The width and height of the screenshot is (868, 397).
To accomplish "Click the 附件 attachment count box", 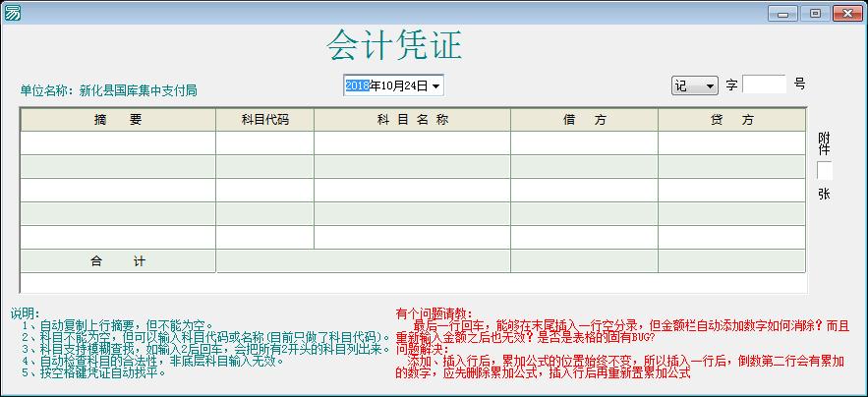I will 824,170.
